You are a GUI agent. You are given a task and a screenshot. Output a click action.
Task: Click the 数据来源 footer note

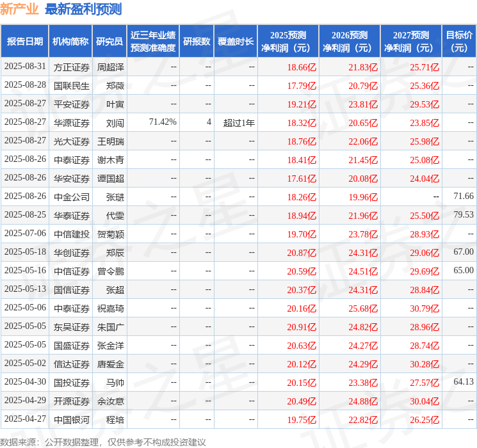click(x=103, y=442)
